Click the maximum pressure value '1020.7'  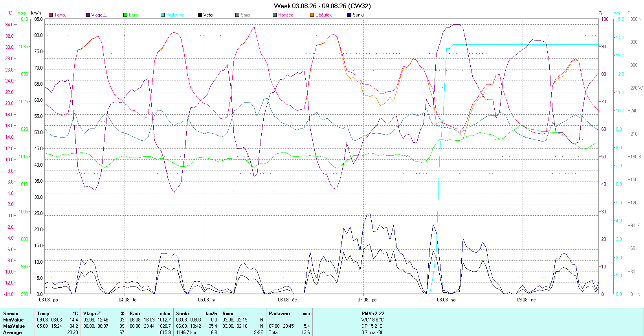pos(164,326)
